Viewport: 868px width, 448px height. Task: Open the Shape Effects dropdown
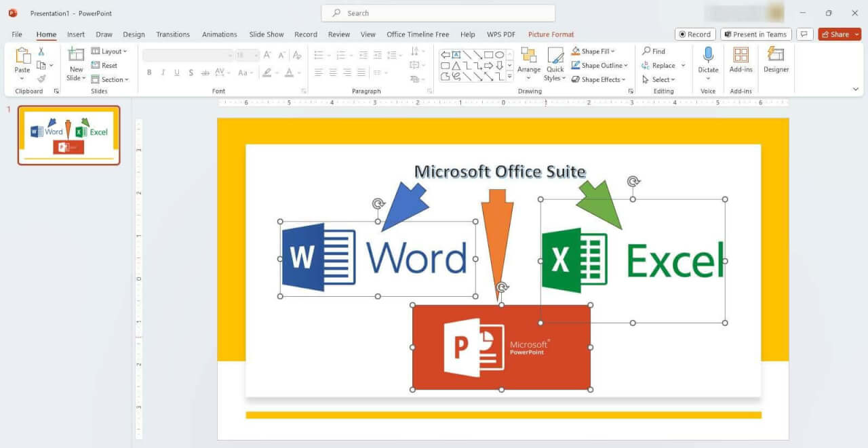pyautogui.click(x=599, y=79)
